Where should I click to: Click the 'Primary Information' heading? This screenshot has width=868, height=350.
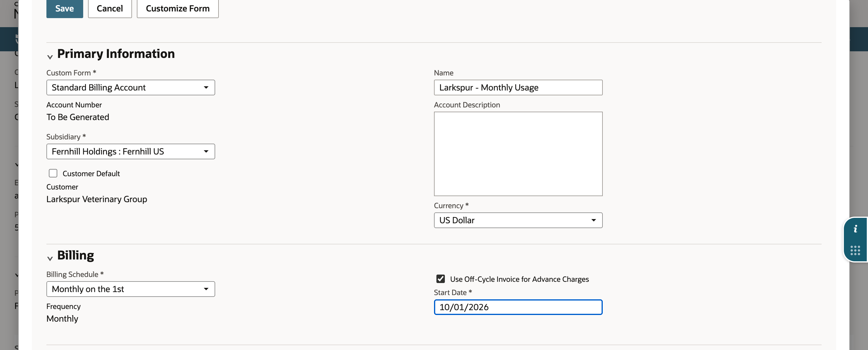[x=116, y=54]
